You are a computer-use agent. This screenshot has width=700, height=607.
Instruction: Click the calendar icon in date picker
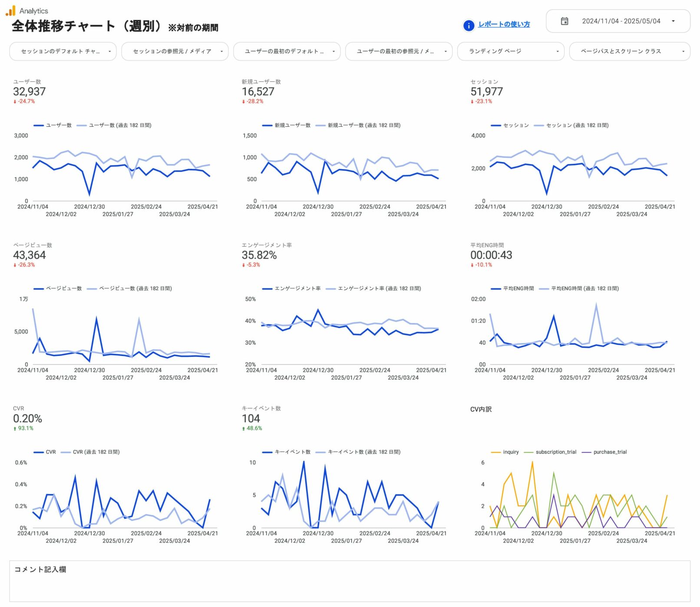point(564,21)
